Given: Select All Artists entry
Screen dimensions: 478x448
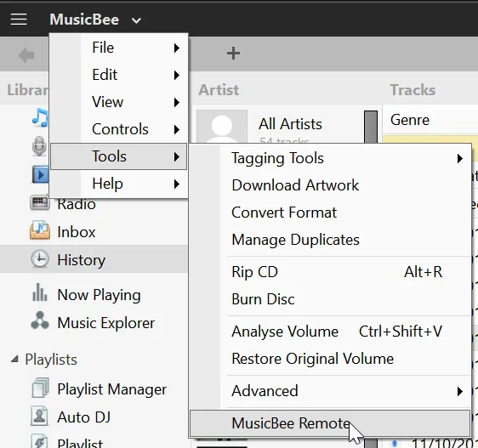Looking at the screenshot, I should (290, 124).
